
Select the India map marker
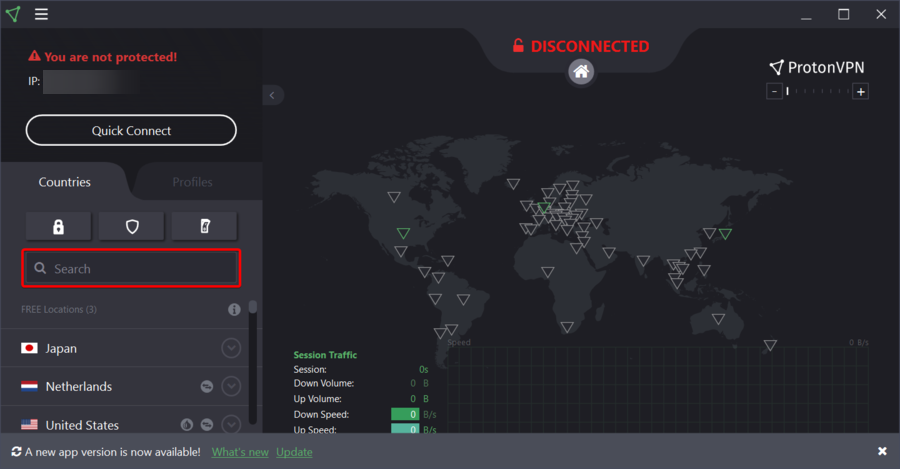643,261
